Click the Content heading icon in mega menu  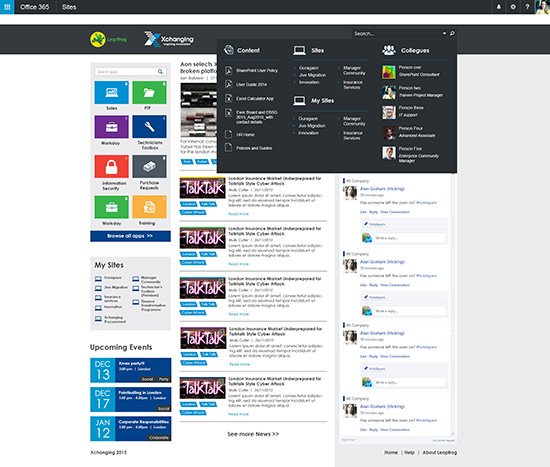pyautogui.click(x=229, y=50)
